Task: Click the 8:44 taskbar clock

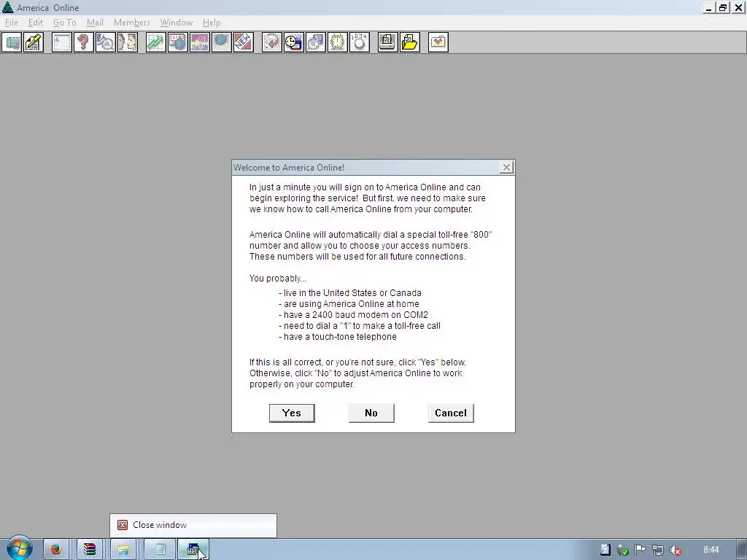Action: coord(711,550)
